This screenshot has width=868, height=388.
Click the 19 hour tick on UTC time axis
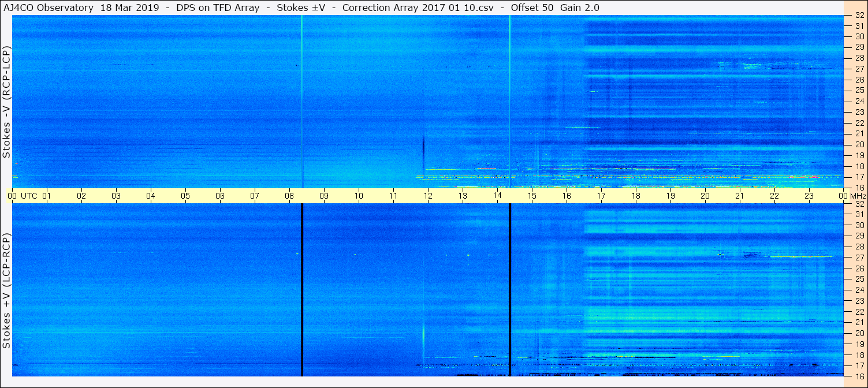670,196
